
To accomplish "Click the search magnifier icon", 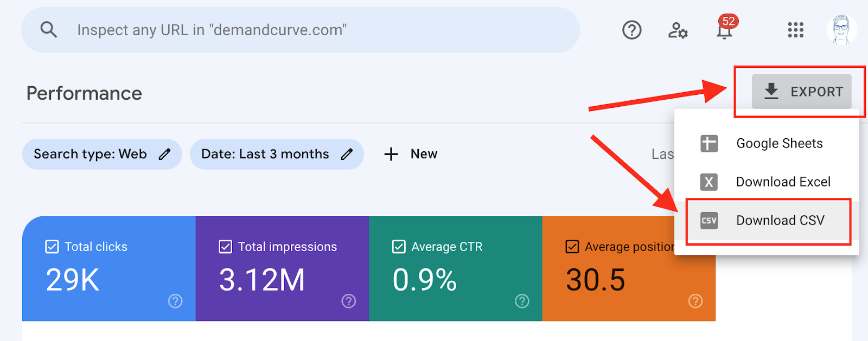I will coord(49,30).
